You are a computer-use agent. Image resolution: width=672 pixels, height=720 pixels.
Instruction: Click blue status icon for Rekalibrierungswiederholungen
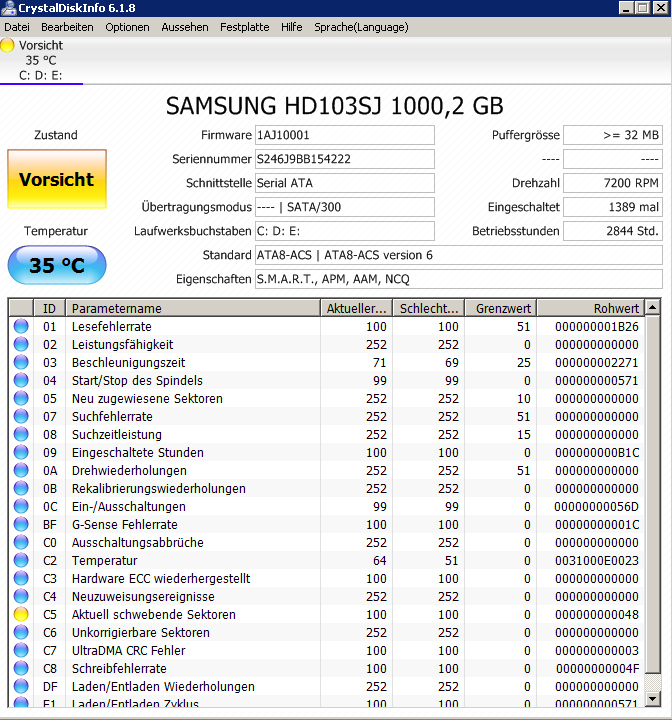tap(21, 488)
